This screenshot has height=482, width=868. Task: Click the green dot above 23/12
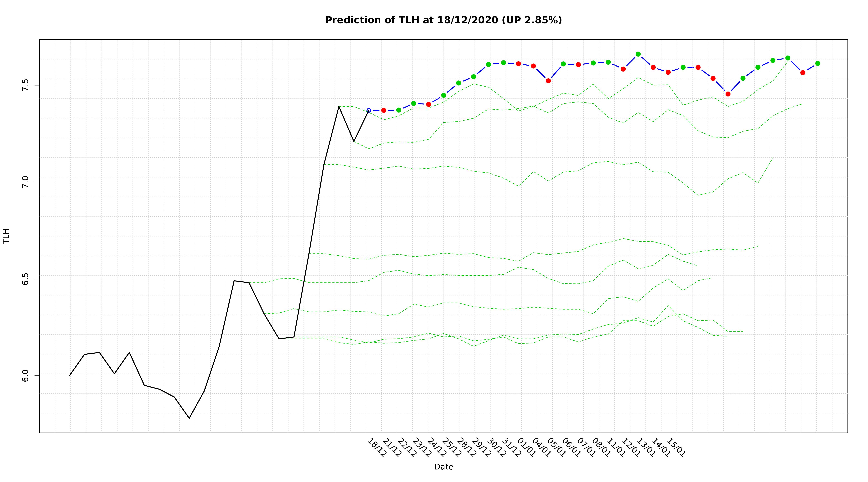[x=413, y=103]
